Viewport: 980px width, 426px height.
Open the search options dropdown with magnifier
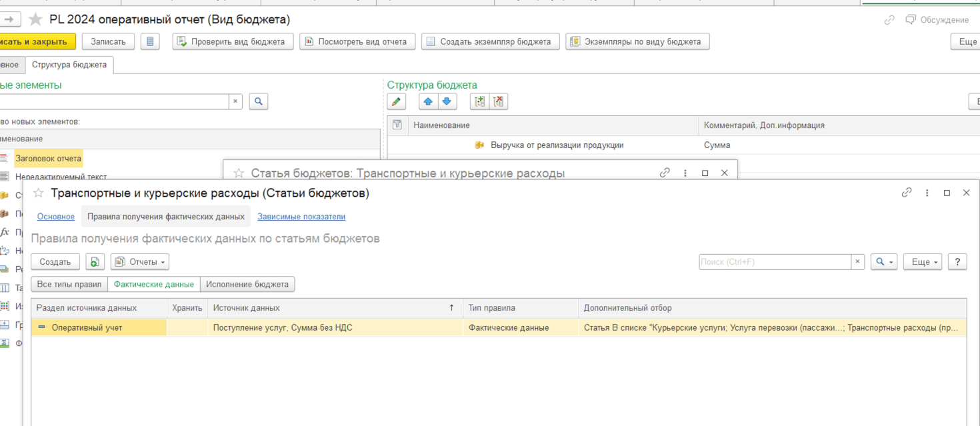click(x=883, y=262)
